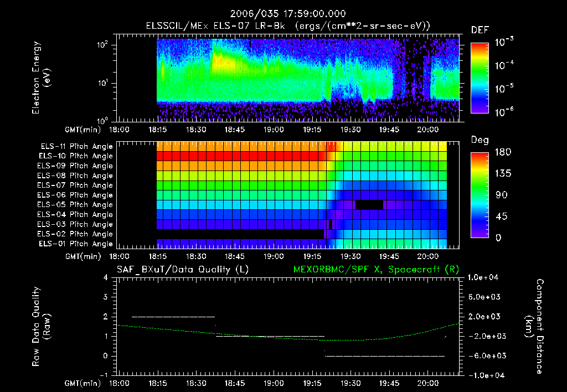Click the 0 value on Deg scale

click(x=499, y=238)
